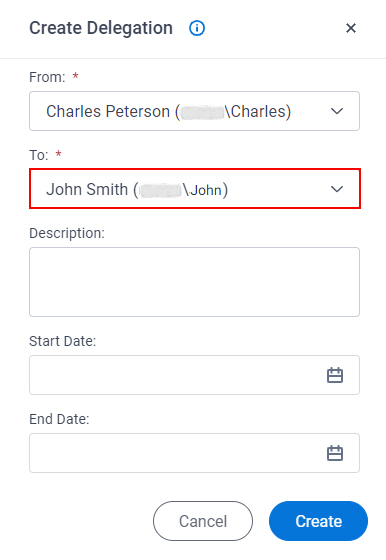Expand the From dropdown chevron

(x=337, y=111)
